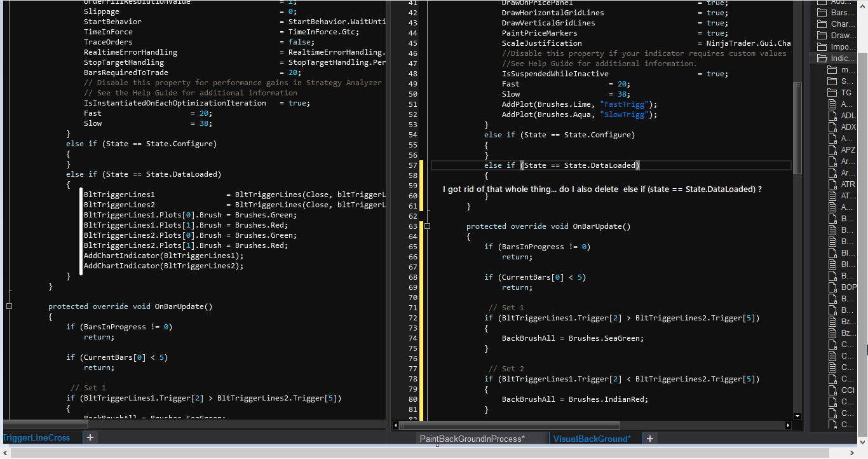This screenshot has height=459, width=868.
Task: Click the right editor's horizontal scrollbar thumb
Action: coord(508,425)
